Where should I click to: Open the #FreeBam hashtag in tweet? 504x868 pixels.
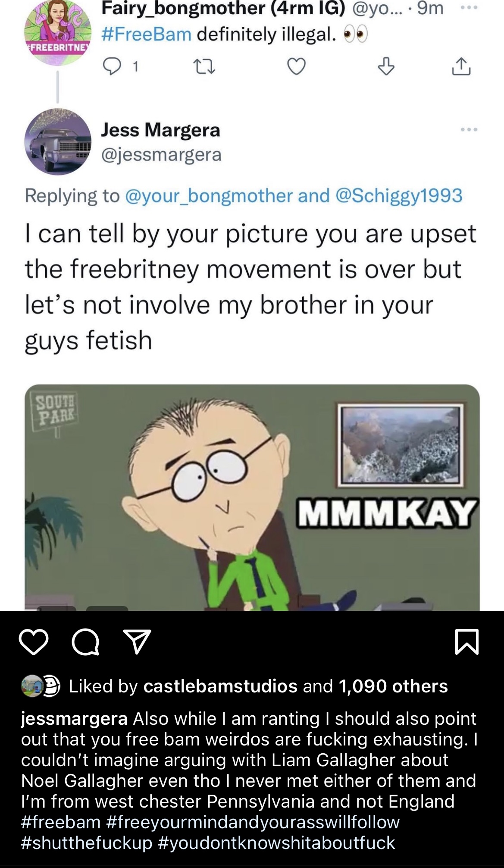(x=146, y=34)
